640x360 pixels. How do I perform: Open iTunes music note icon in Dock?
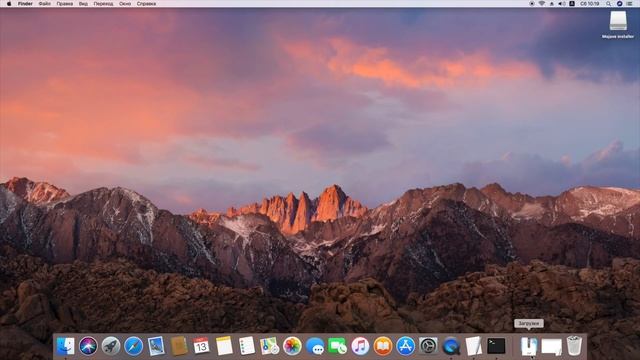[x=360, y=346]
